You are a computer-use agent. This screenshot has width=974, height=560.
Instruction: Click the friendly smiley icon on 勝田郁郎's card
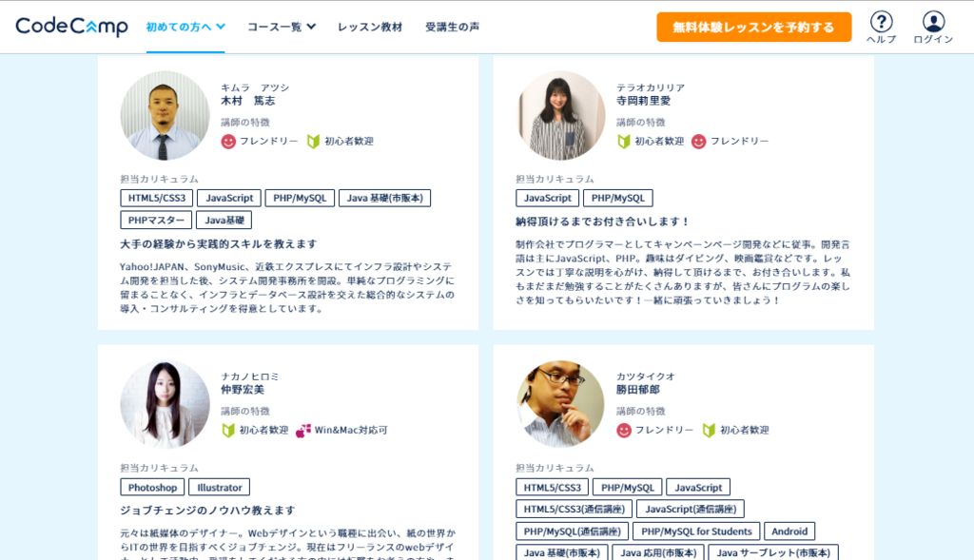[x=624, y=431]
